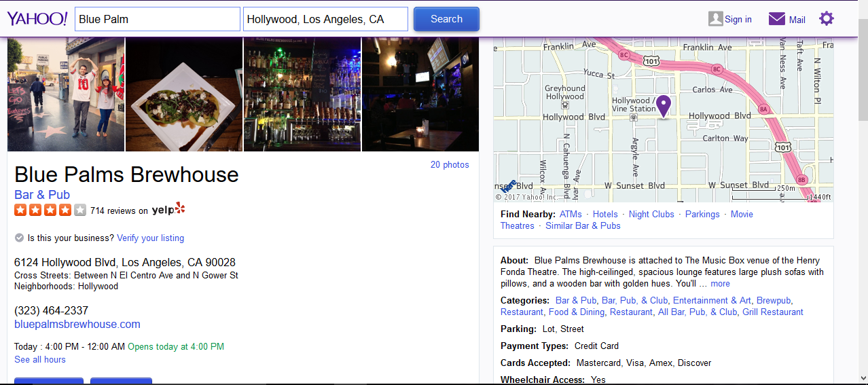Find nearby Parkings
This screenshot has height=385, width=868.
[702, 214]
